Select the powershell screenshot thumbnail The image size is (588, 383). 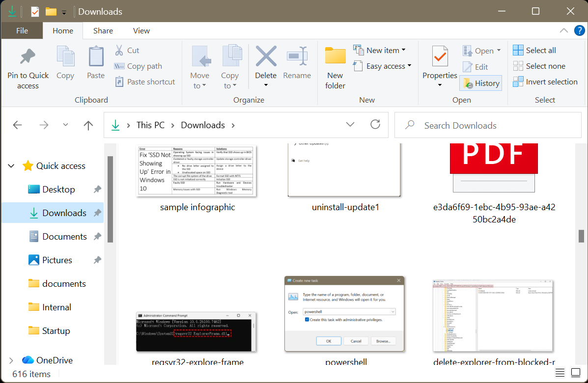[344, 314]
